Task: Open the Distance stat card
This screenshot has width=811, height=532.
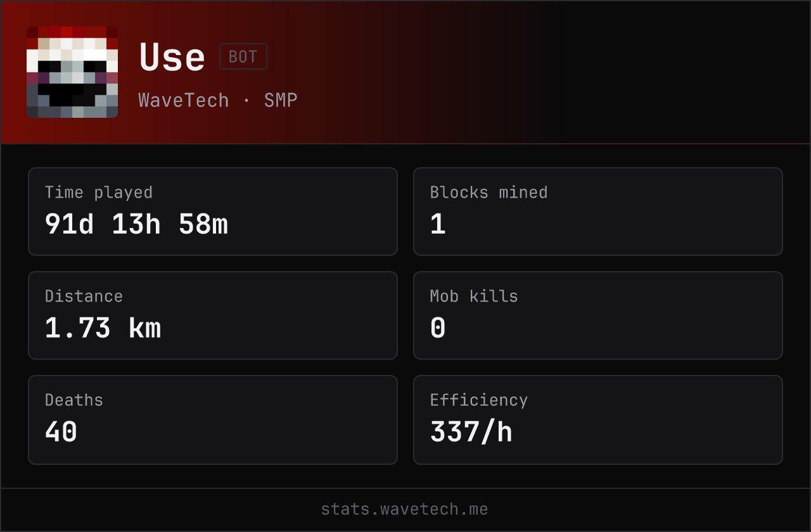Action: pyautogui.click(x=213, y=315)
